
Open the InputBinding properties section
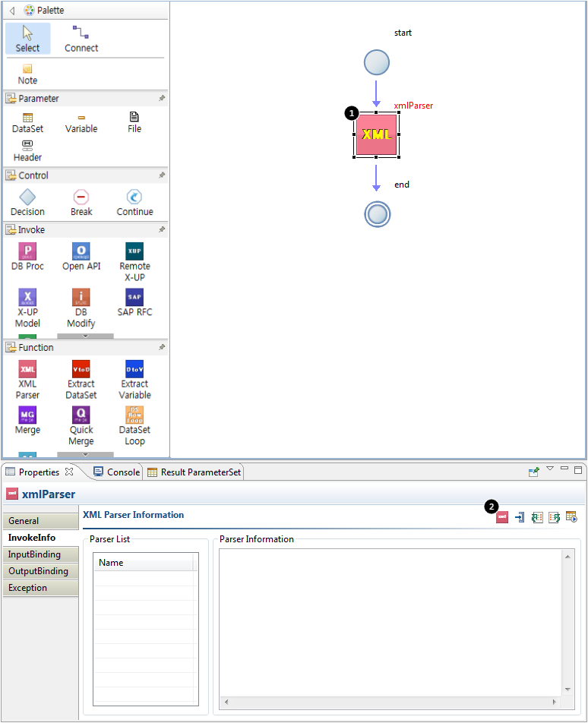(40, 554)
